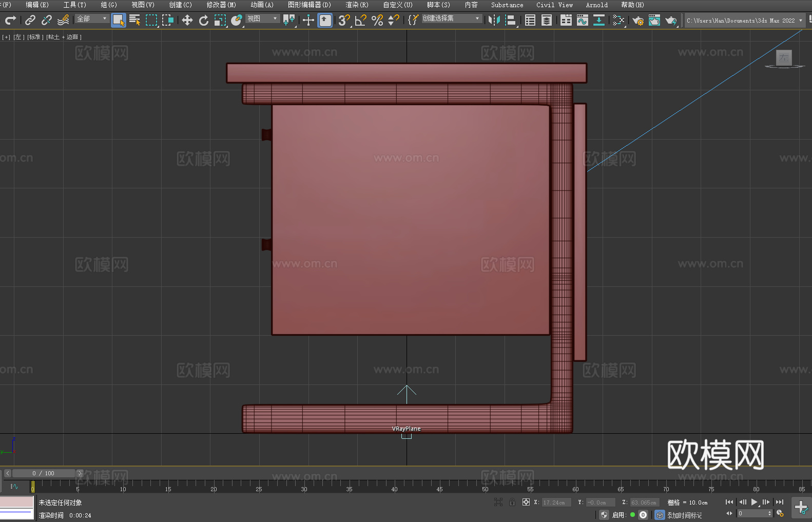Image resolution: width=812 pixels, height=522 pixels.
Task: Select the Move tool in toolbar
Action: 187,20
